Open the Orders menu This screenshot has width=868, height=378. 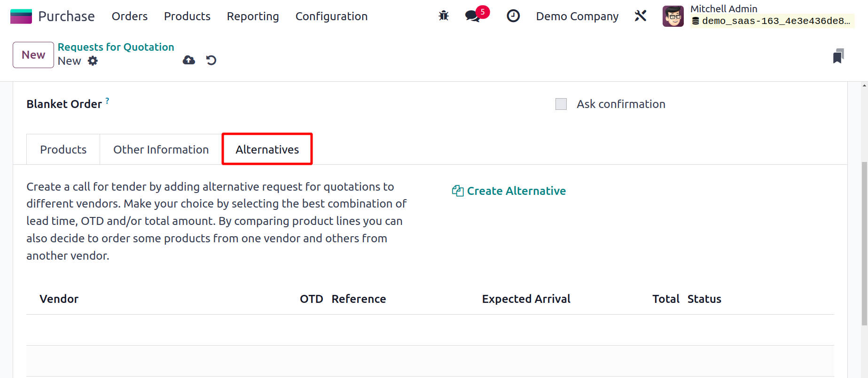point(130,16)
